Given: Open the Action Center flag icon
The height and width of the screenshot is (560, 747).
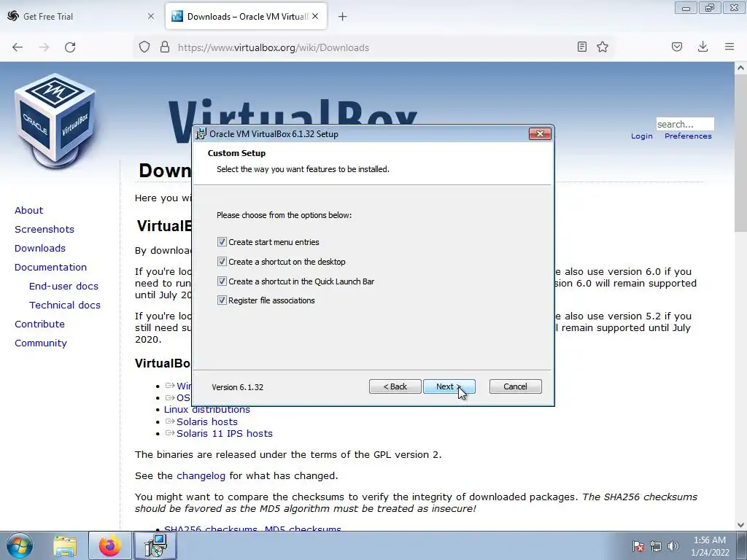Looking at the screenshot, I should click(x=638, y=546).
